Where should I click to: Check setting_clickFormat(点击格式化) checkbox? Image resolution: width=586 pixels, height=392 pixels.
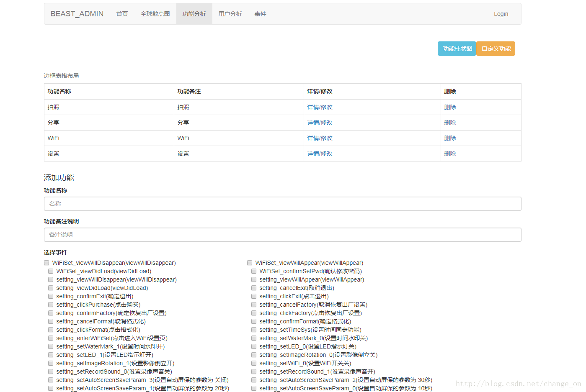(x=51, y=330)
